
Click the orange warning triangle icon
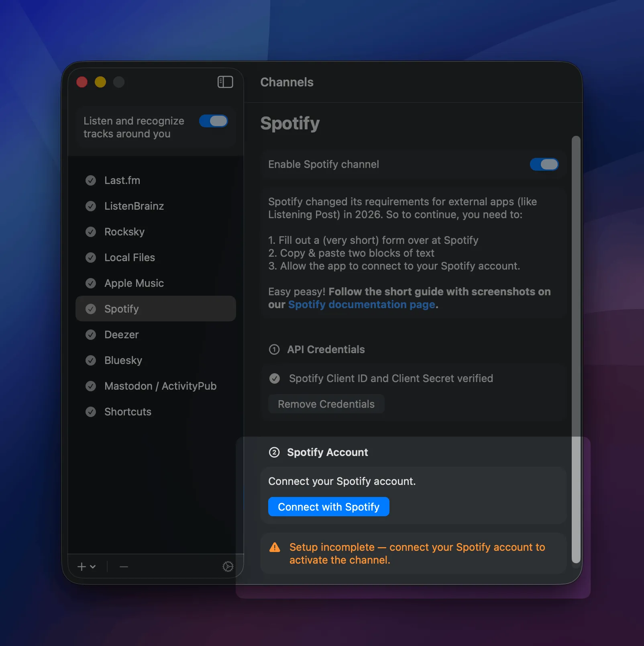pyautogui.click(x=275, y=547)
